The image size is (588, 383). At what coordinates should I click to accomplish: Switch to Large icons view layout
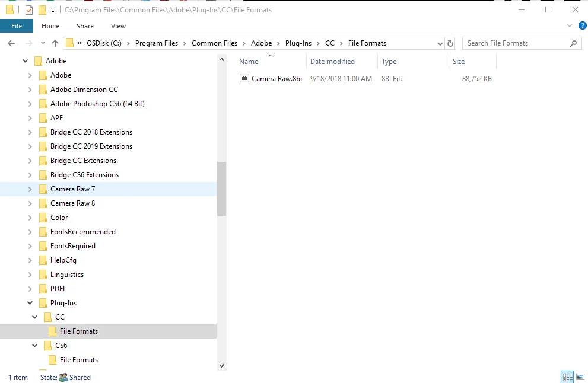(x=580, y=376)
